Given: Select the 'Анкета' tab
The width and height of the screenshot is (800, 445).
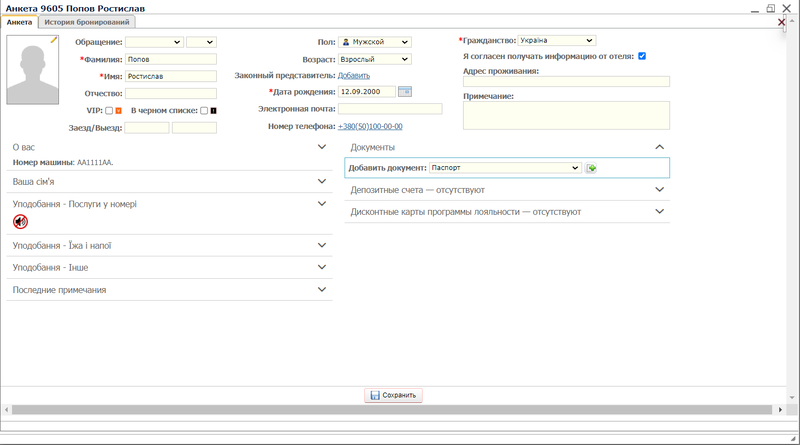Looking at the screenshot, I should tap(19, 22).
